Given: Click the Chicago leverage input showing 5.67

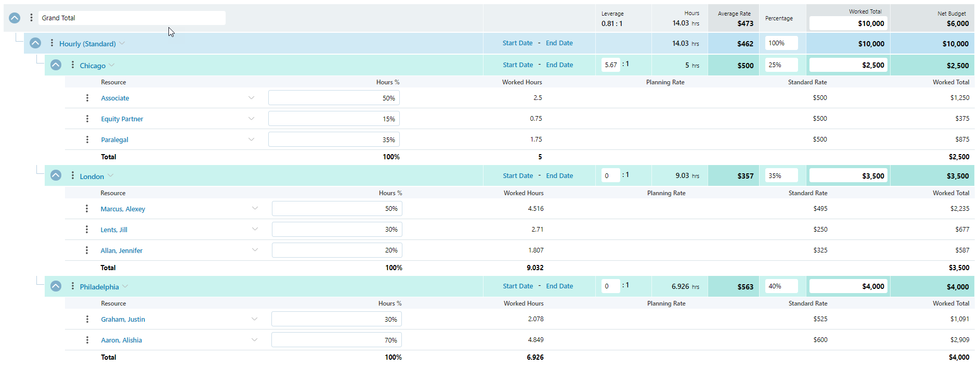Looking at the screenshot, I should 611,65.
